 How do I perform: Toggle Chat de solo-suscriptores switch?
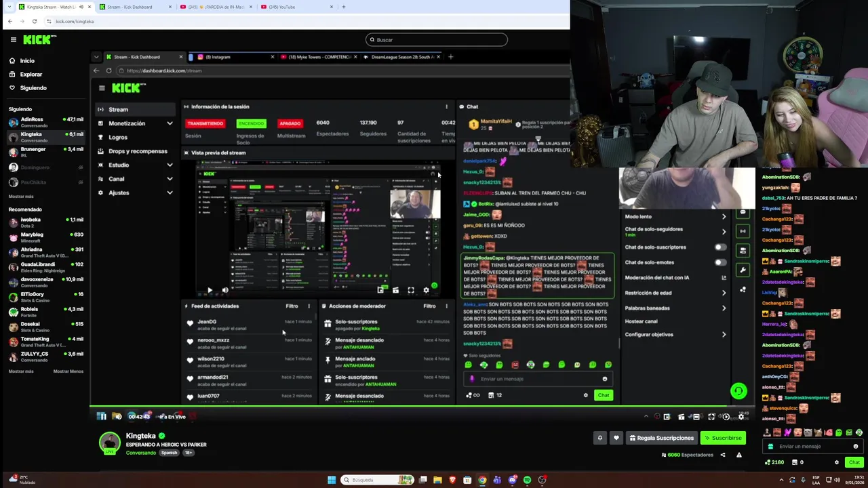tap(720, 247)
